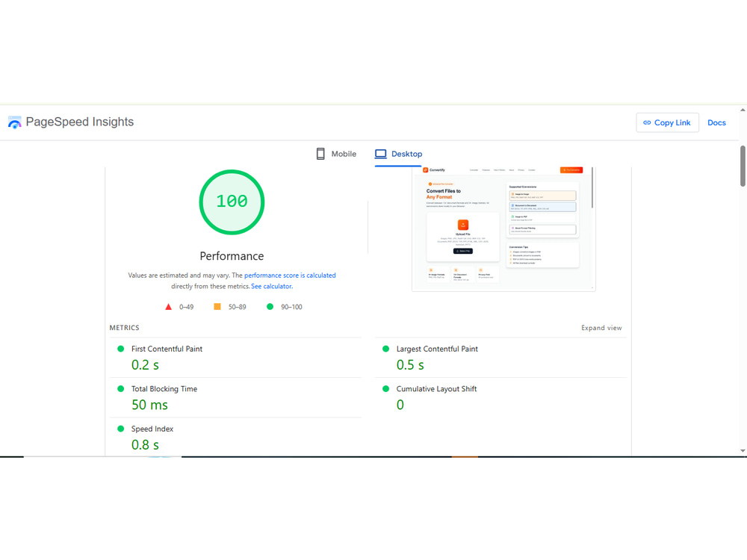This screenshot has width=747, height=560.
Task: Click the Cumulative Layout Shift label
Action: (436, 388)
